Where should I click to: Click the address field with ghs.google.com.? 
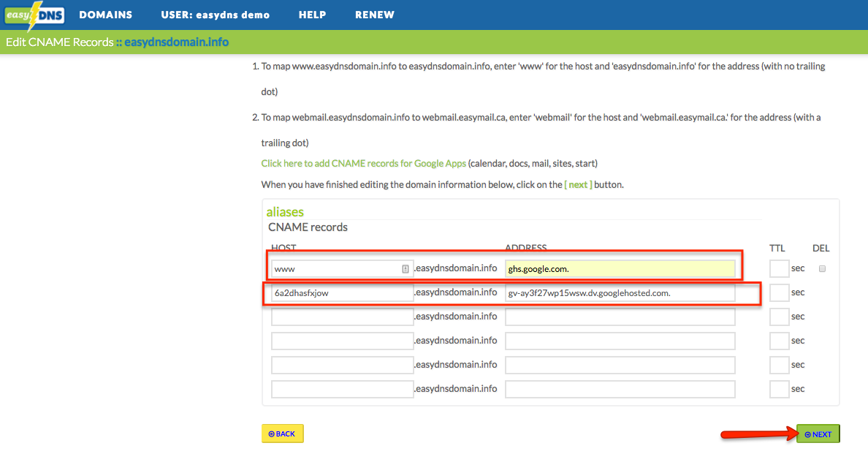620,268
